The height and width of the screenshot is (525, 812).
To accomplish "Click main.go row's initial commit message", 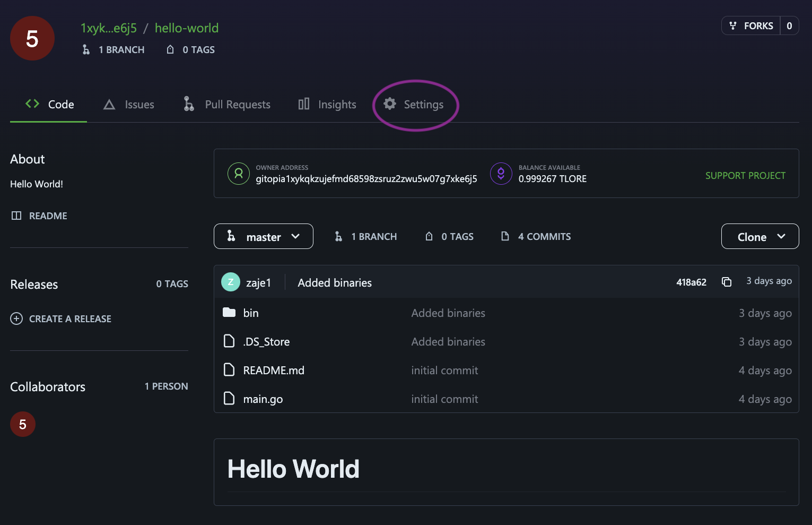I will [x=444, y=399].
